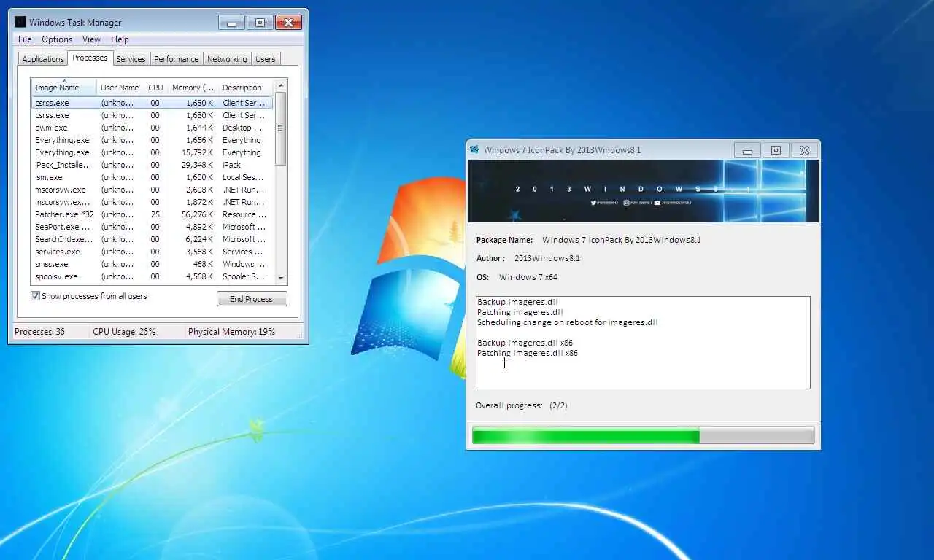Viewport: 934px width, 560px height.
Task: Click the Overall progress (2/2) label
Action: point(522,405)
